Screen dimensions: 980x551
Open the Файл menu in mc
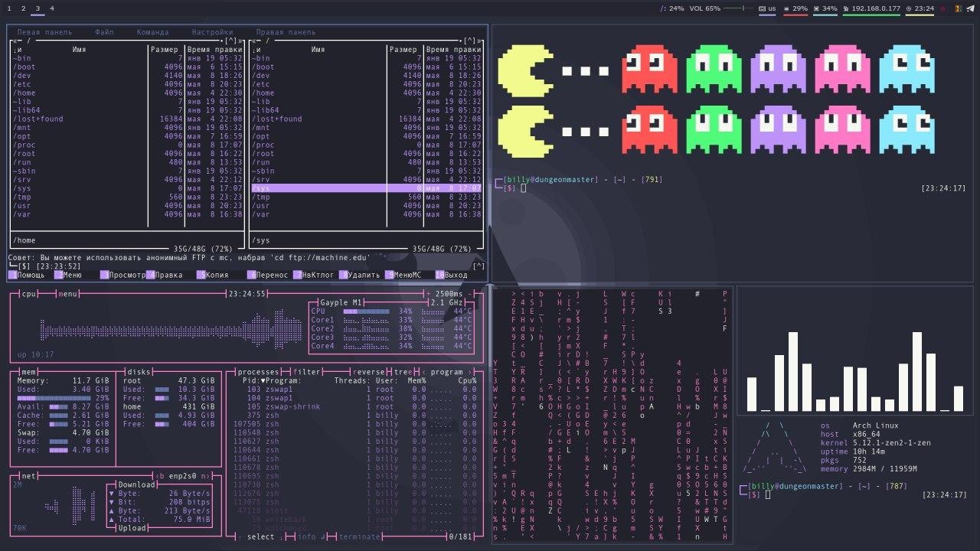pyautogui.click(x=105, y=32)
